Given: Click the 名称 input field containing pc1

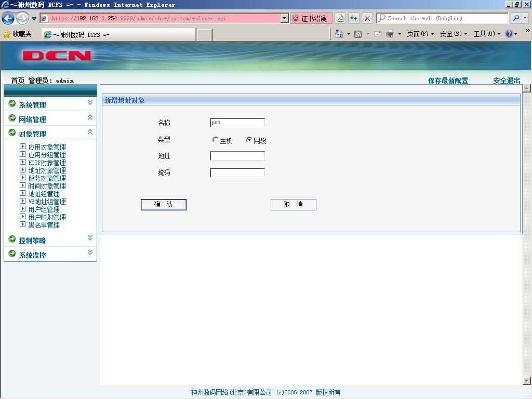Looking at the screenshot, I should click(237, 123).
